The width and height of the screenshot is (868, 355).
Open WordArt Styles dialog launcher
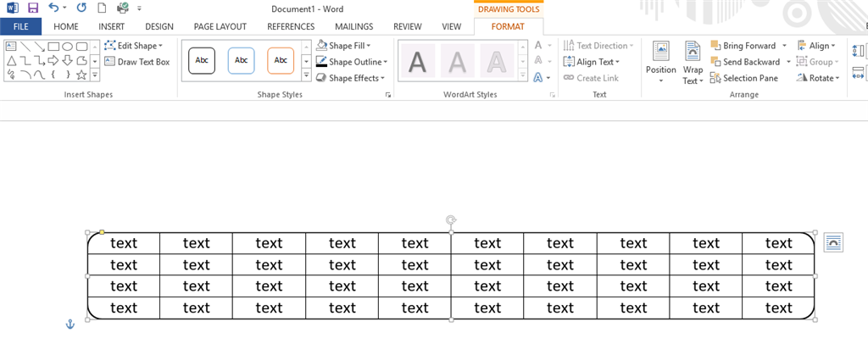(552, 95)
